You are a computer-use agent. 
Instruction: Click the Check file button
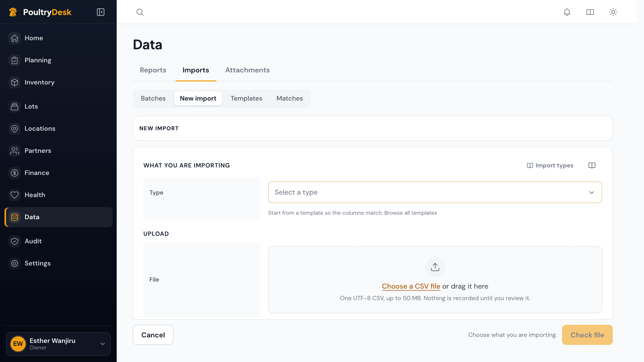(x=587, y=335)
